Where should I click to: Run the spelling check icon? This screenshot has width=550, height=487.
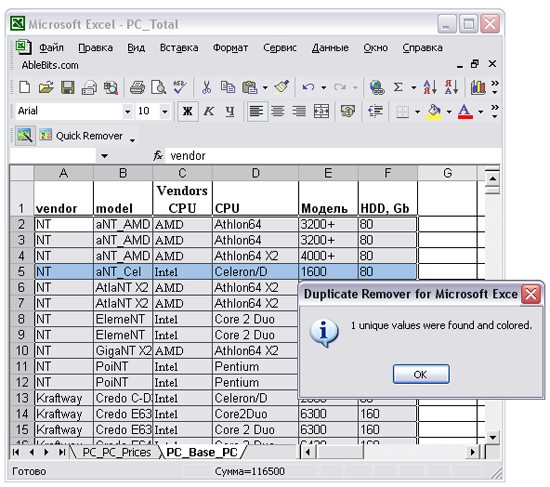180,87
